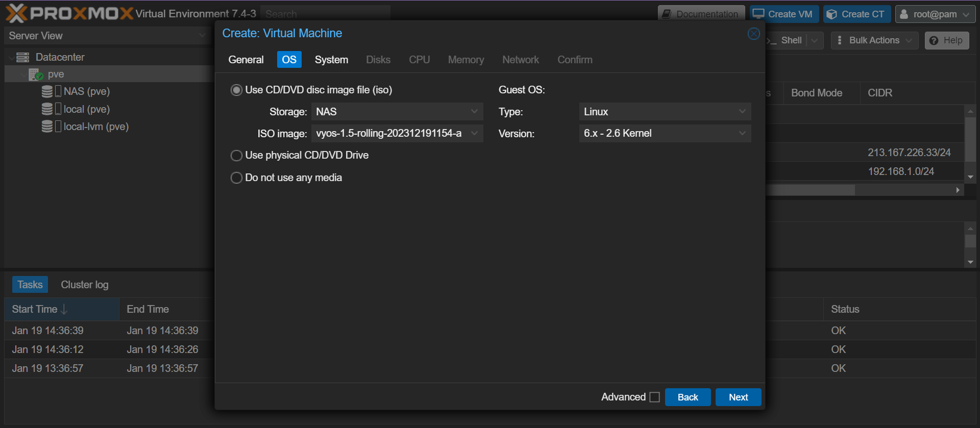Image resolution: width=980 pixels, height=428 pixels.
Task: Click the Datacenter server icon
Action: (22, 57)
